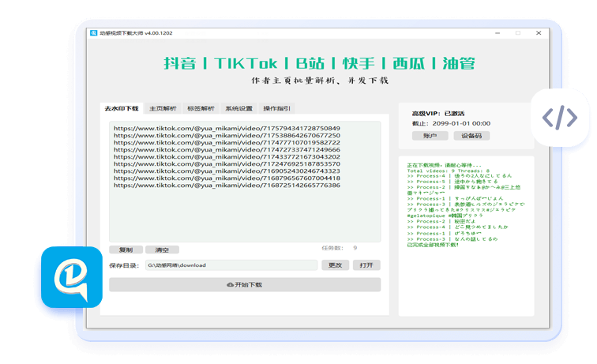Viewport: 597px width, 364px height.
Task: Open the 主页解析 tab
Action: click(x=163, y=108)
